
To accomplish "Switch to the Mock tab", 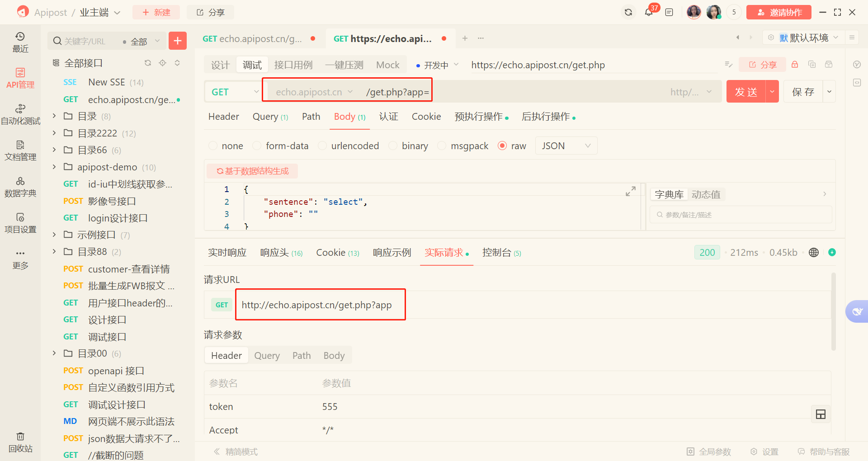I will coord(388,65).
